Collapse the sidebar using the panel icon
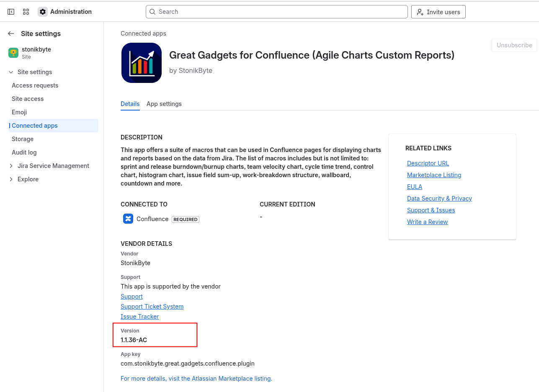The width and height of the screenshot is (539, 392). (x=11, y=12)
